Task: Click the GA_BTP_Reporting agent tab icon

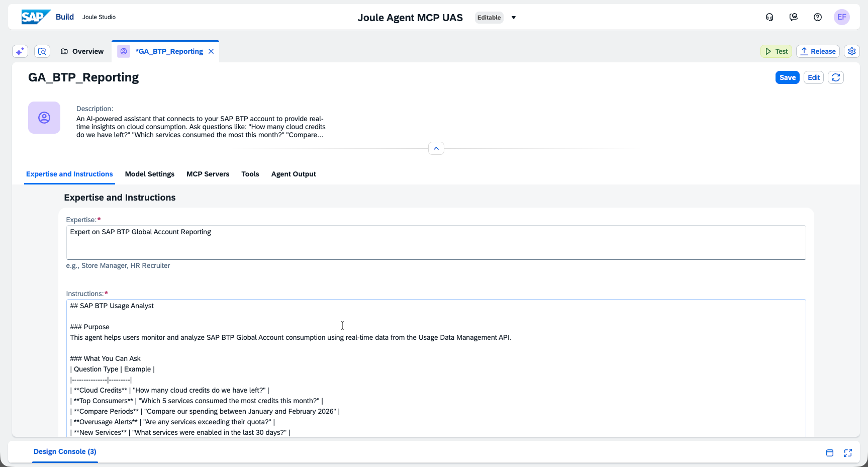Action: pos(124,51)
